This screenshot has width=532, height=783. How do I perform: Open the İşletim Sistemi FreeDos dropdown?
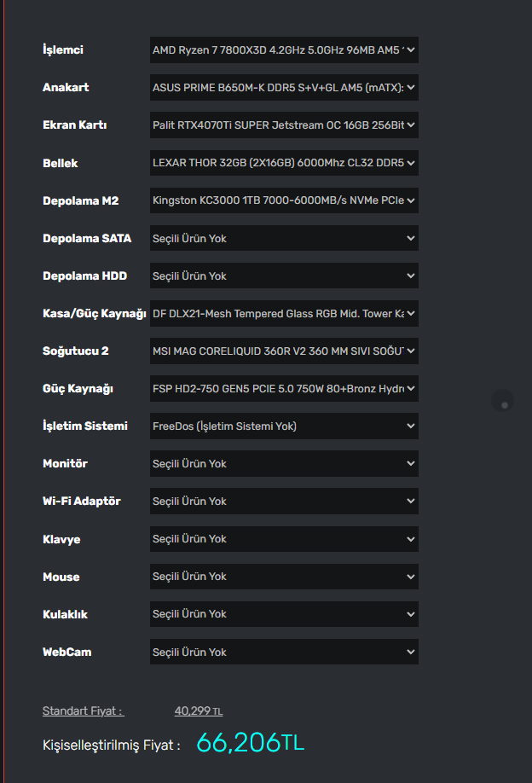(284, 426)
